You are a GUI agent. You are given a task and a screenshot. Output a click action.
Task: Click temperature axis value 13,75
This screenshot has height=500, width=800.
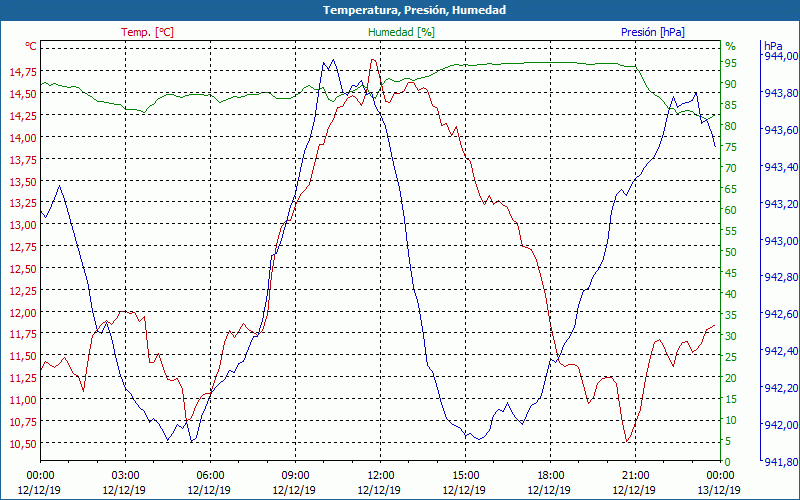[23, 160]
